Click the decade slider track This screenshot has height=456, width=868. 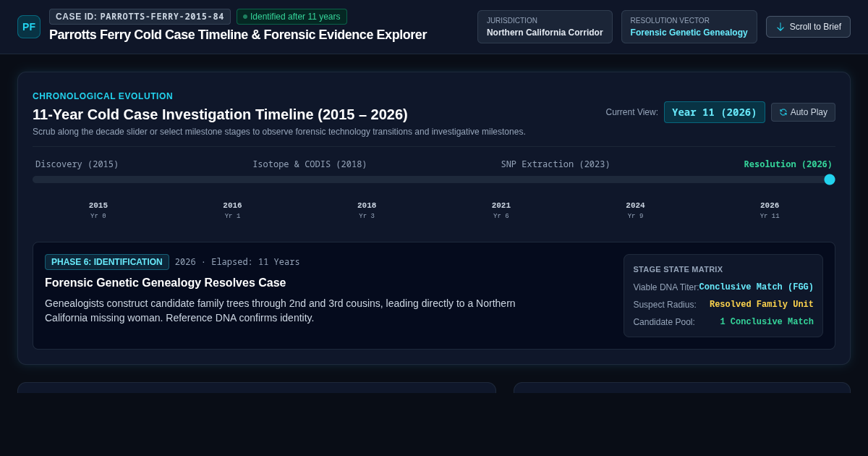[x=434, y=180]
